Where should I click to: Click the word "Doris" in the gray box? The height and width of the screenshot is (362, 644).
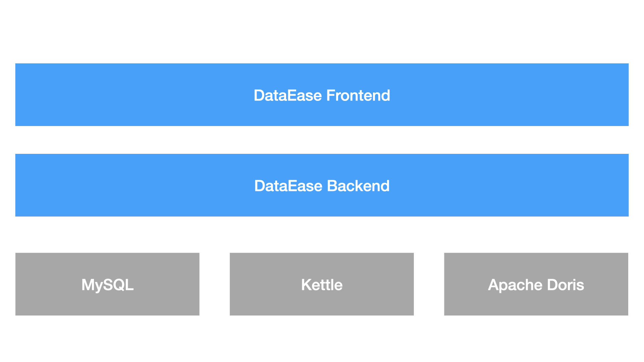(566, 285)
